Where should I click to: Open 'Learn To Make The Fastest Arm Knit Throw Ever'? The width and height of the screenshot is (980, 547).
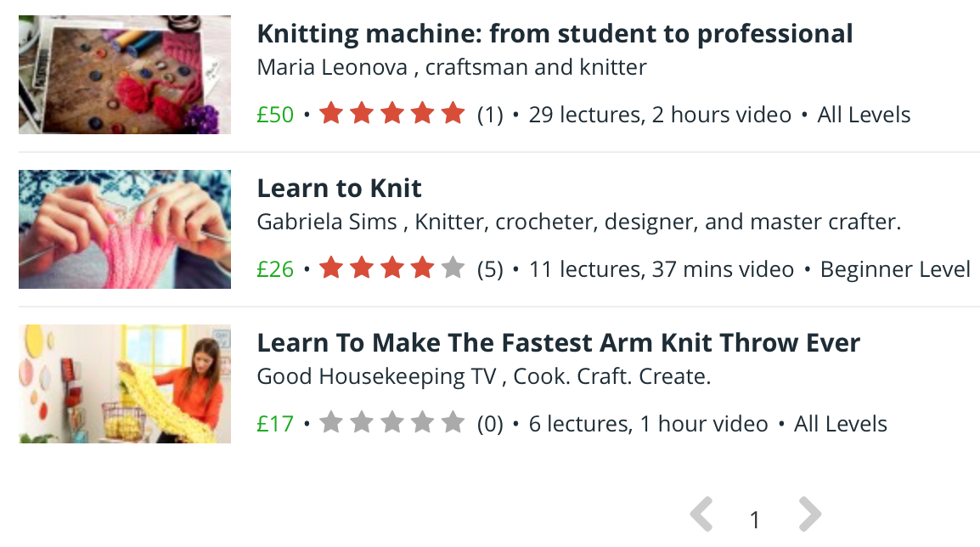click(558, 343)
